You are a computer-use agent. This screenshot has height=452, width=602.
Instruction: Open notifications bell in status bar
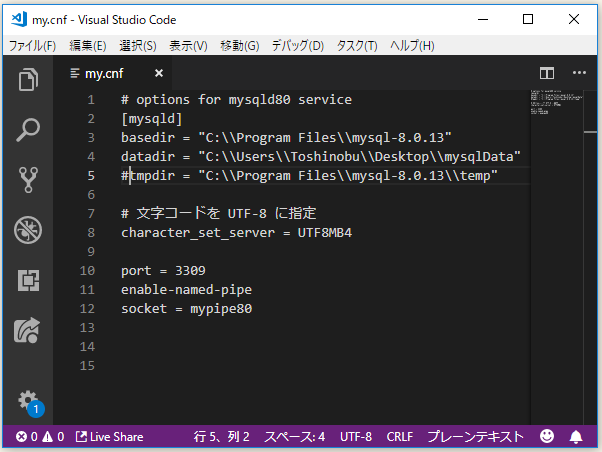point(576,437)
